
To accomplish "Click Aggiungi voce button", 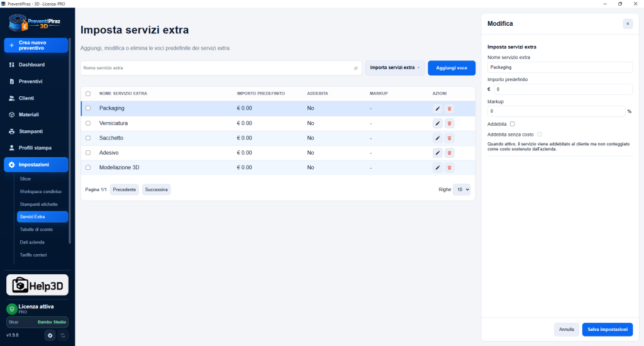I will [452, 68].
